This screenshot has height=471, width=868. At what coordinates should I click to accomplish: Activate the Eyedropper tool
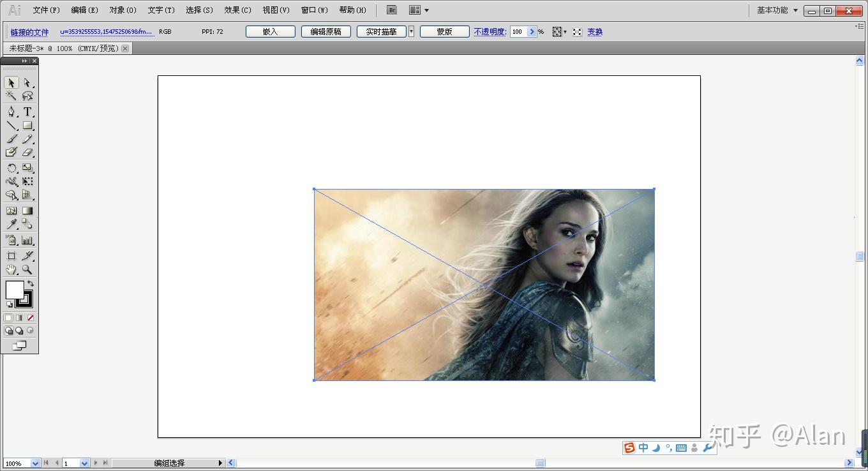point(11,224)
